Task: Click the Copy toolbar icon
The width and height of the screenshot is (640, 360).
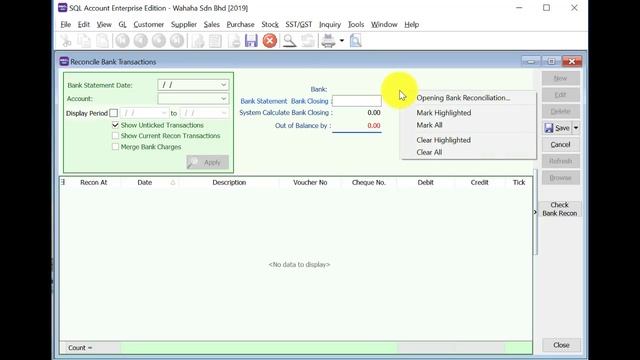Action: [84, 41]
